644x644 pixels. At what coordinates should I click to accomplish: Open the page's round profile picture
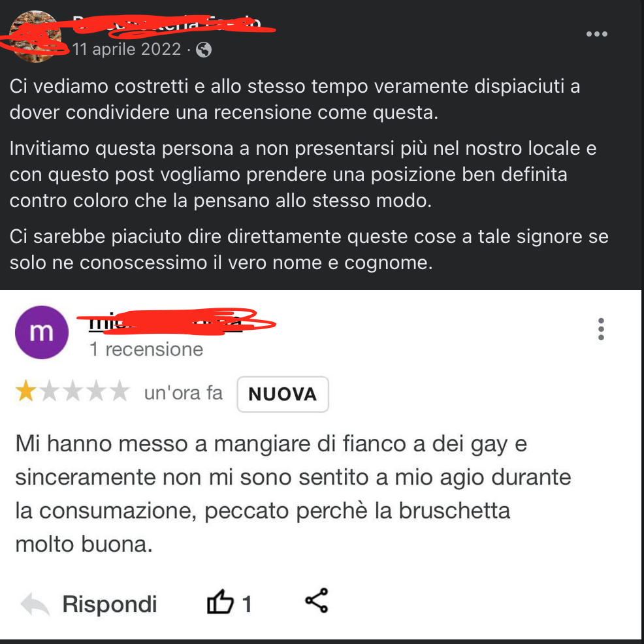[x=35, y=36]
